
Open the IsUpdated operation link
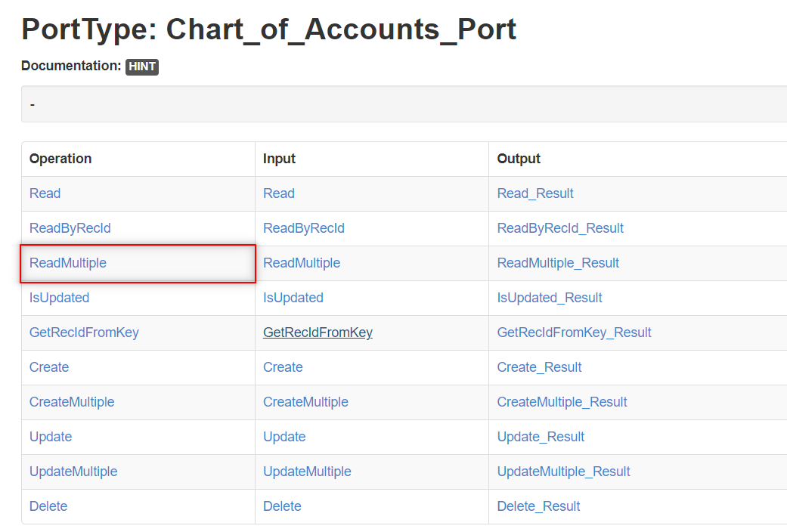59,297
